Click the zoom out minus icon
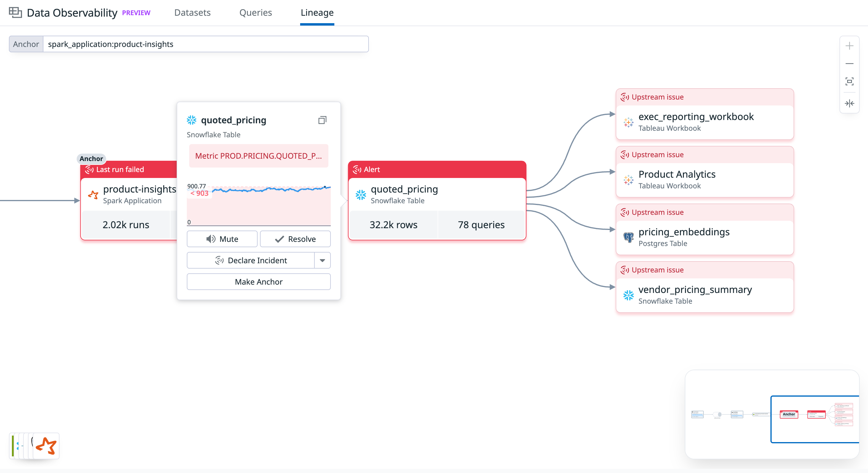Screen dimensions: 868x473 pos(849,64)
